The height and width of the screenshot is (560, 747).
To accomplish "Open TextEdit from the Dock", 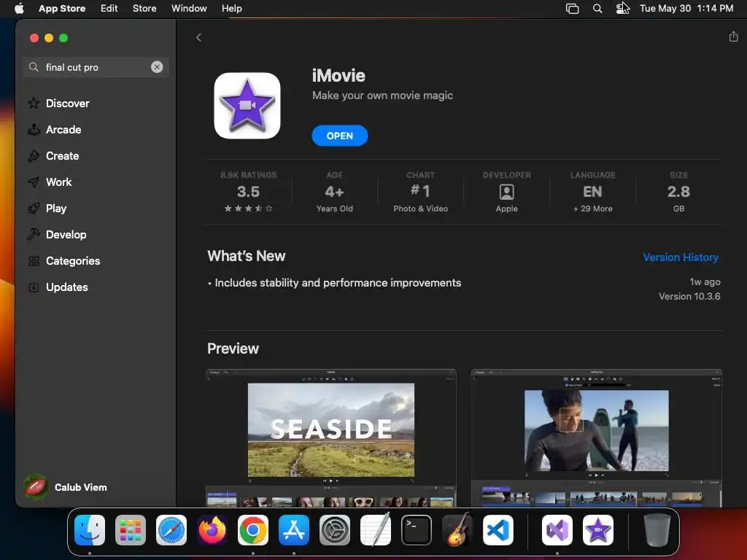I will (376, 530).
